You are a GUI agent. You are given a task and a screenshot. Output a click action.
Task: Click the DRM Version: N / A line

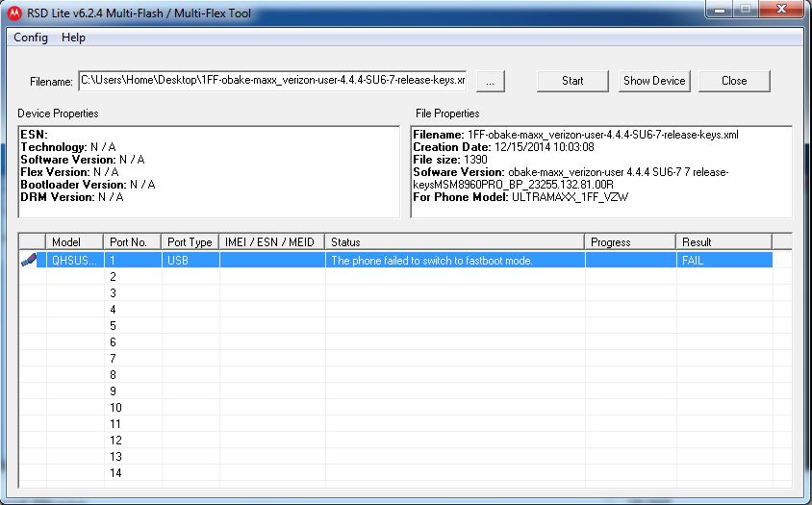click(72, 197)
